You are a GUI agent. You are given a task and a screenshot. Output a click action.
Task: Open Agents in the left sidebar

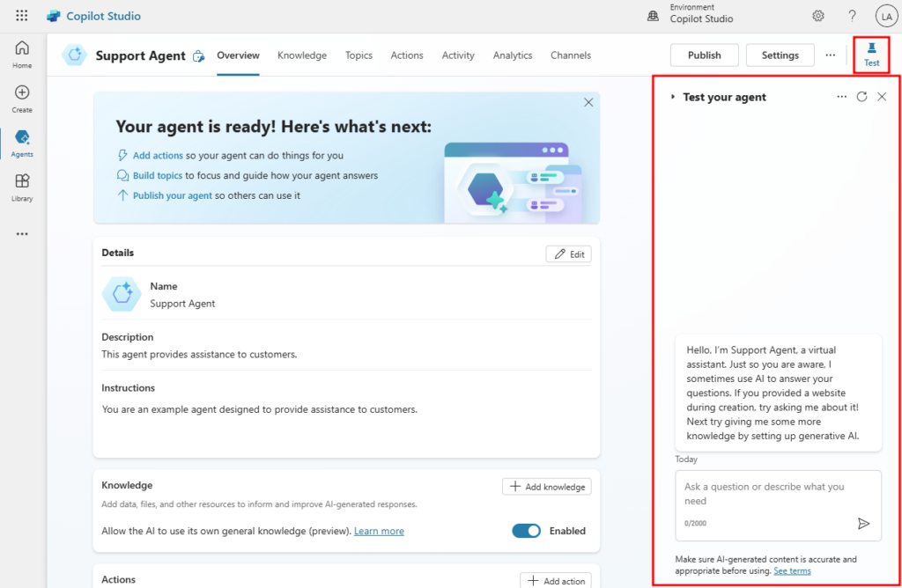click(x=22, y=143)
